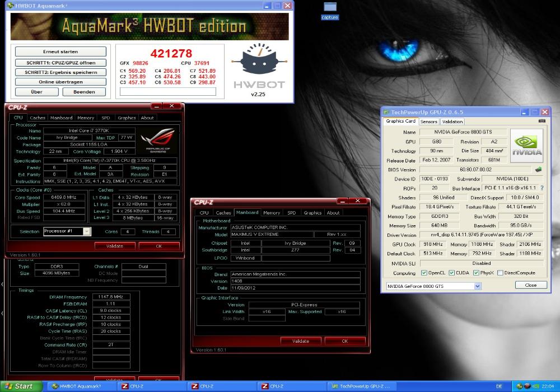Click the Über button
The height and width of the screenshot is (392, 560).
[37, 92]
